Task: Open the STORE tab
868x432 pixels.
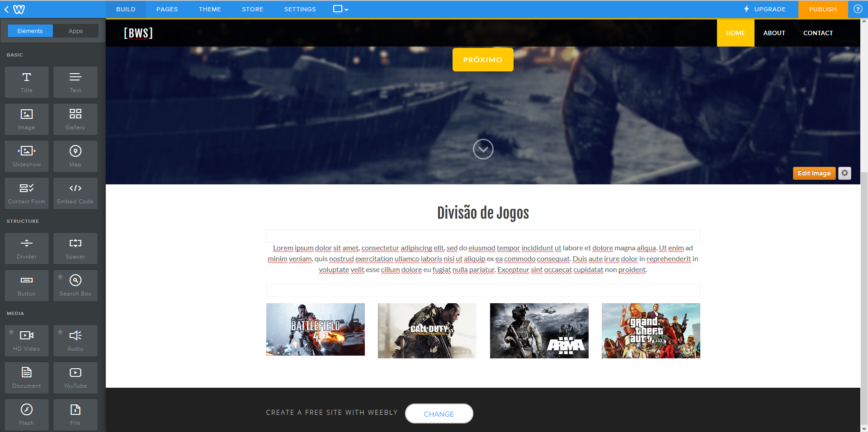Action: pos(253,9)
